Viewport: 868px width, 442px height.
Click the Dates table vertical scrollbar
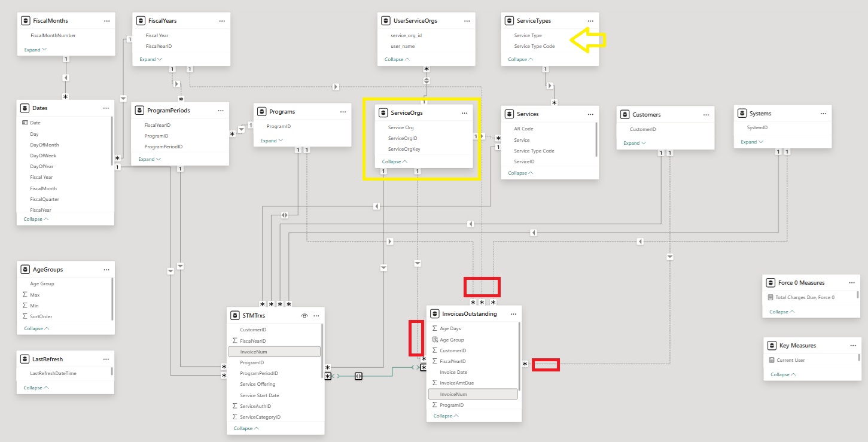112,141
